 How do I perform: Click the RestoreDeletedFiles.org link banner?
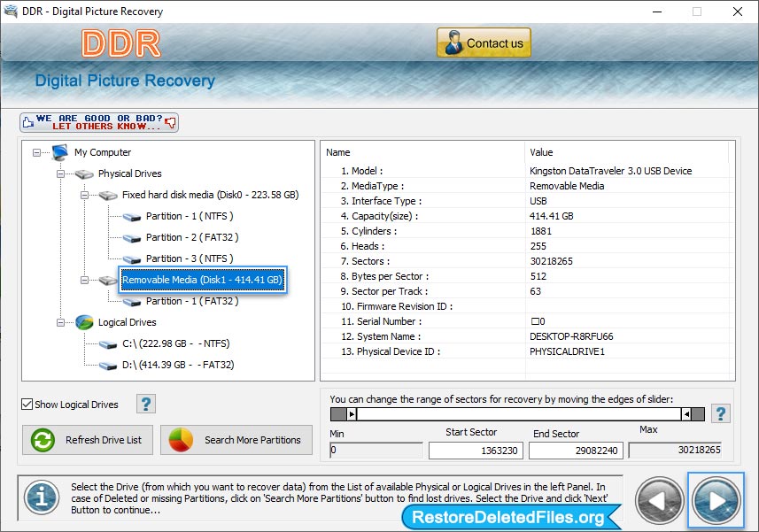click(x=511, y=517)
